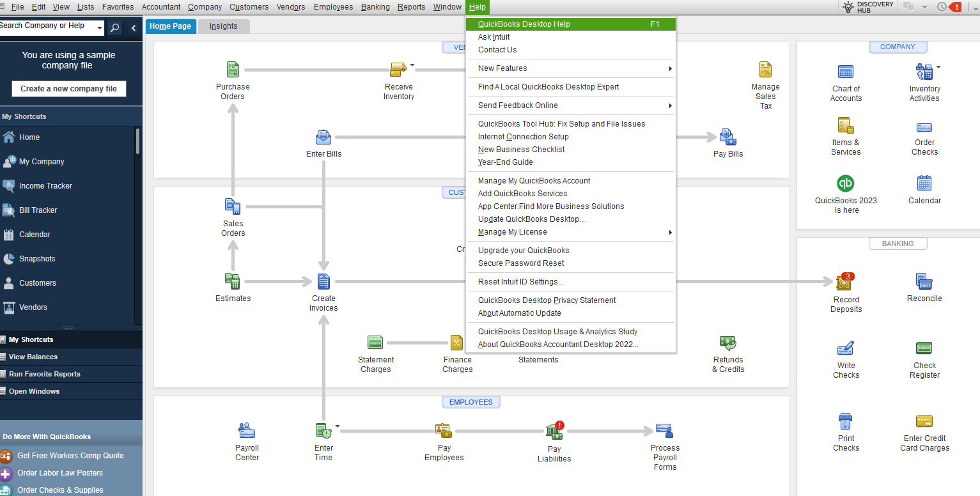The height and width of the screenshot is (496, 980).
Task: Click the Order Checks icon
Action: tap(924, 127)
